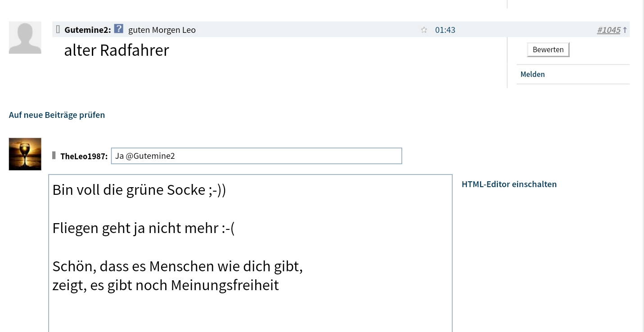Click Auf neue Beiträge prüfen

57,115
